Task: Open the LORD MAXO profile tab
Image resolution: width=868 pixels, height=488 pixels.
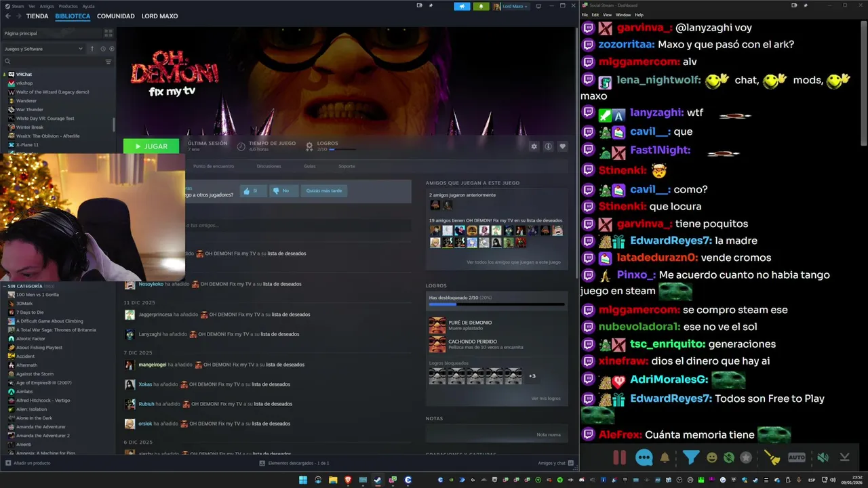Action: (x=159, y=16)
